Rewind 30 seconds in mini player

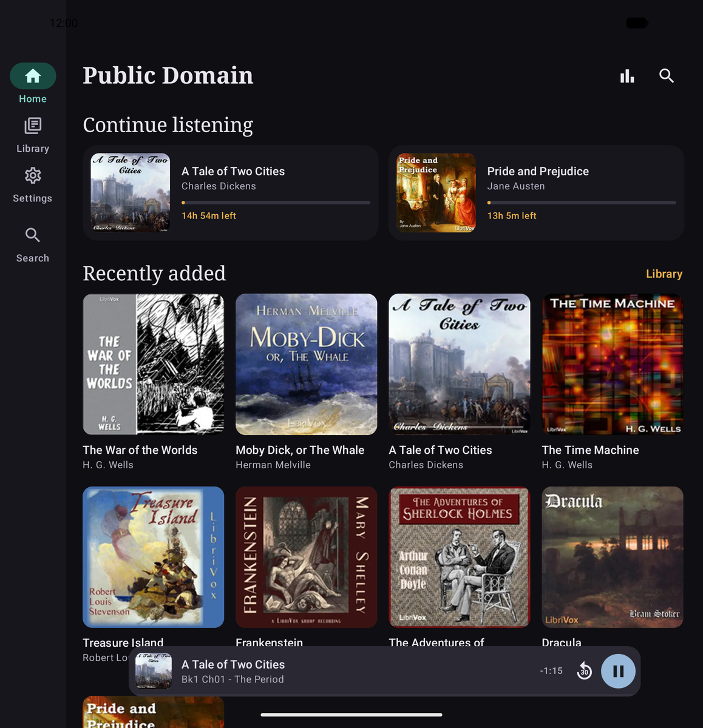(584, 671)
